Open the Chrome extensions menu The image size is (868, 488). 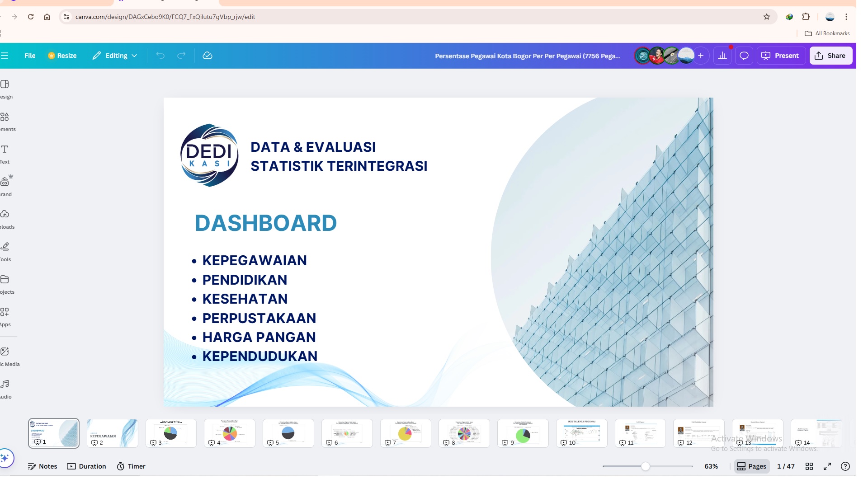(x=805, y=17)
